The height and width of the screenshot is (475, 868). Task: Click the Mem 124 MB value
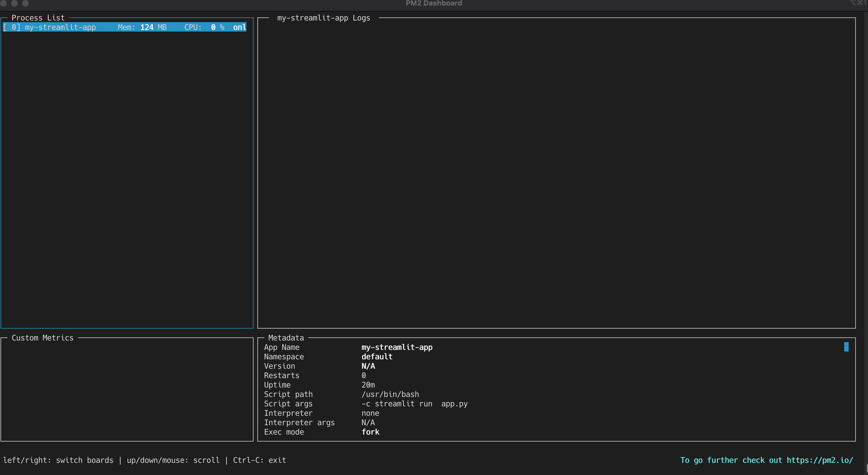coord(153,27)
